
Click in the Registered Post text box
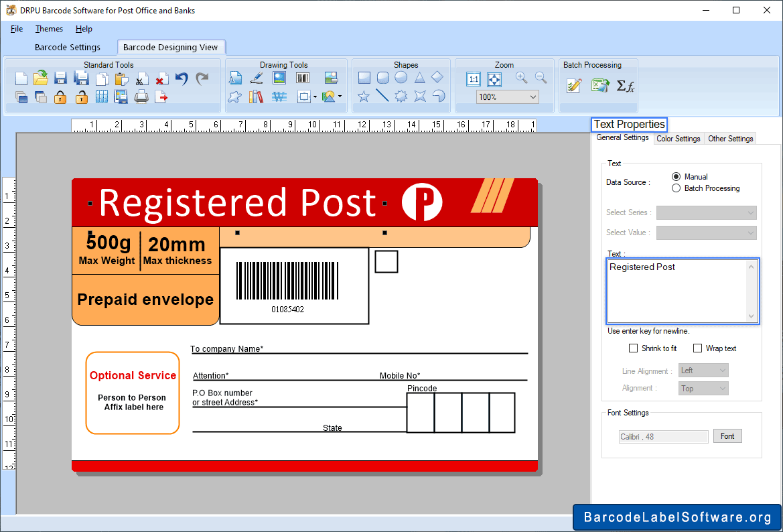click(x=677, y=291)
